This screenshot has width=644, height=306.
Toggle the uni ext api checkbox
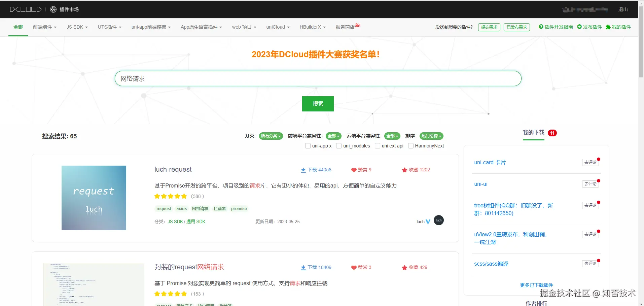click(378, 146)
